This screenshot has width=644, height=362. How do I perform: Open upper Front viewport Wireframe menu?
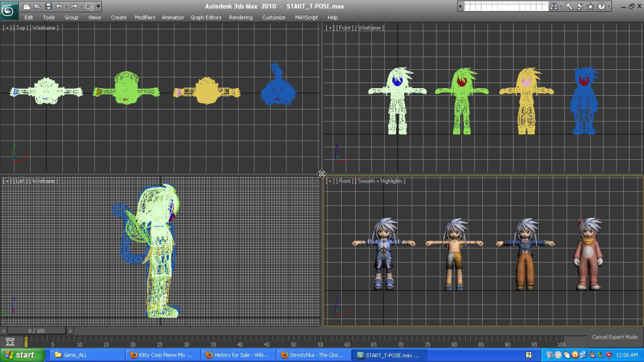click(x=370, y=28)
